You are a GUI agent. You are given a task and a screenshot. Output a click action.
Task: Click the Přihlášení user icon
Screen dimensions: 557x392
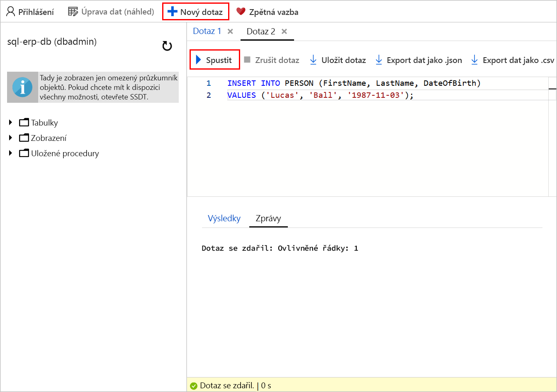11,12
